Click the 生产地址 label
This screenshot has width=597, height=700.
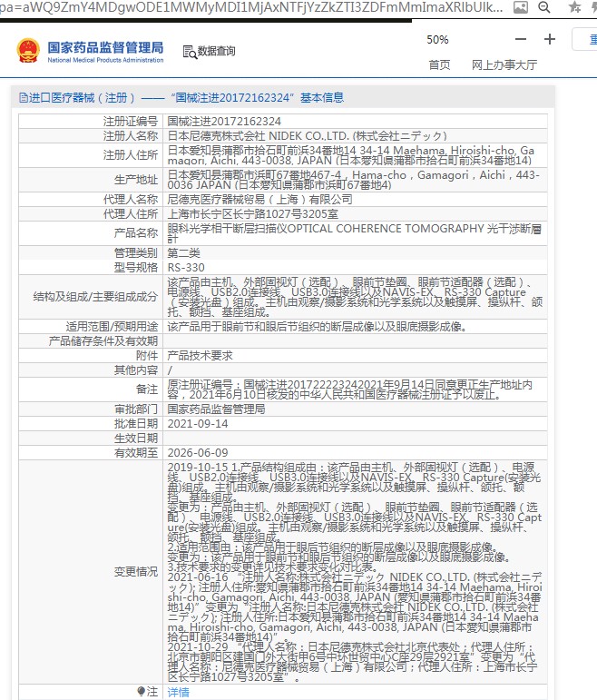(x=136, y=180)
